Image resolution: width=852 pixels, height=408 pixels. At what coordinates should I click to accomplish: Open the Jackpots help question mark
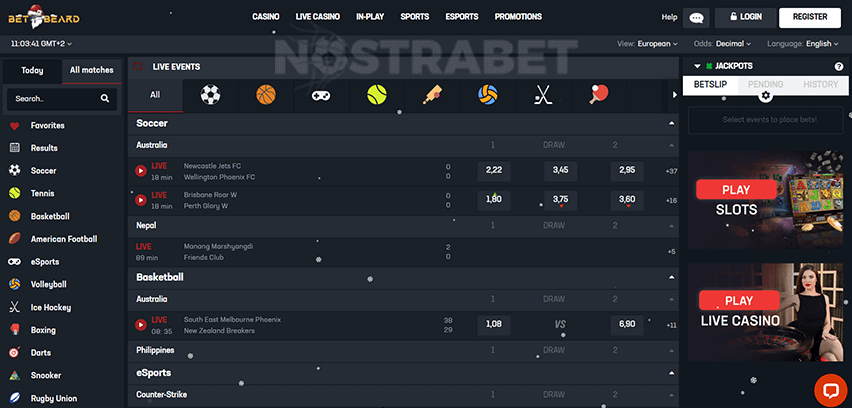(x=838, y=66)
